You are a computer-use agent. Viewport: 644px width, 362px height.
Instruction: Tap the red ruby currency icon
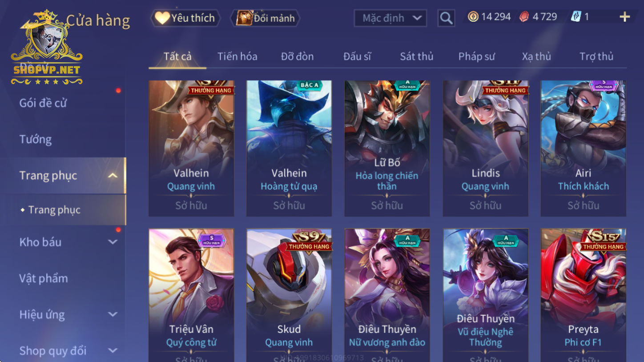coord(525,17)
